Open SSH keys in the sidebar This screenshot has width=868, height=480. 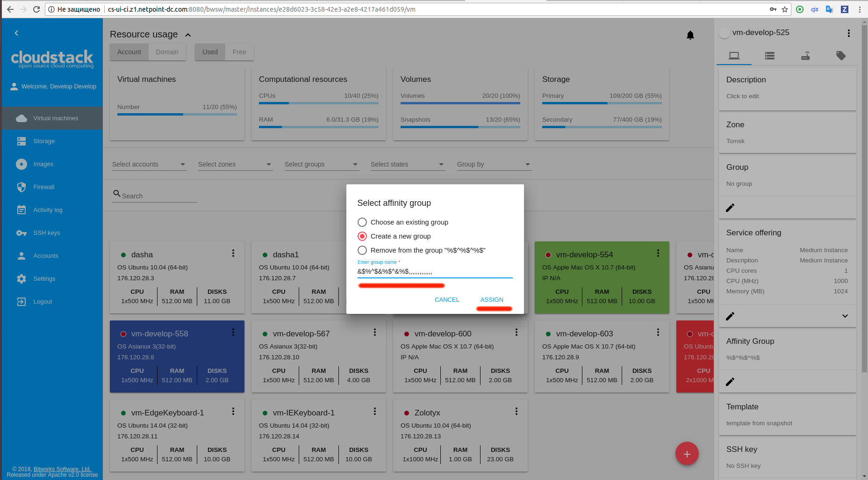[52, 233]
